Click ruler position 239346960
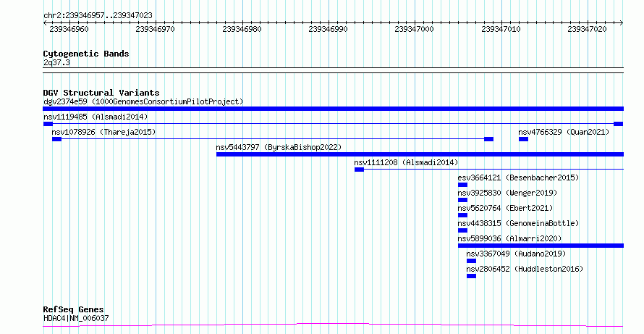This screenshot has height=334, width=644. (x=69, y=29)
